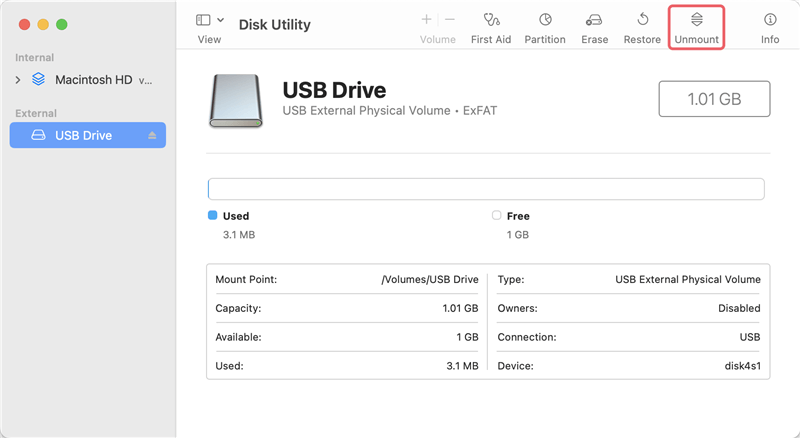
Task: Click Capacity value '1.01 GB' in table
Action: [x=460, y=308]
